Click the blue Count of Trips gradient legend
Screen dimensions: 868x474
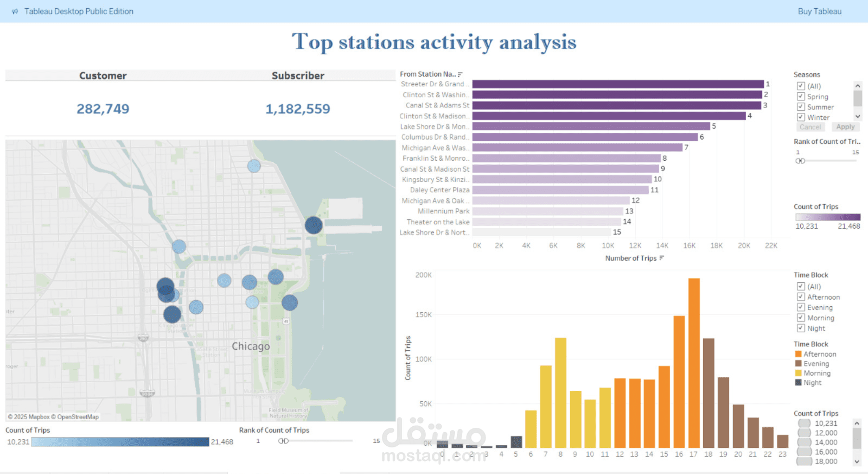[120, 442]
